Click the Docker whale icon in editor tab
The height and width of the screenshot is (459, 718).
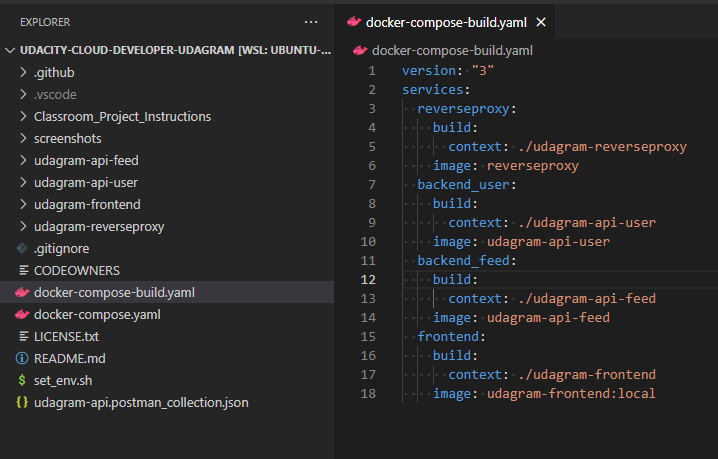pos(353,22)
